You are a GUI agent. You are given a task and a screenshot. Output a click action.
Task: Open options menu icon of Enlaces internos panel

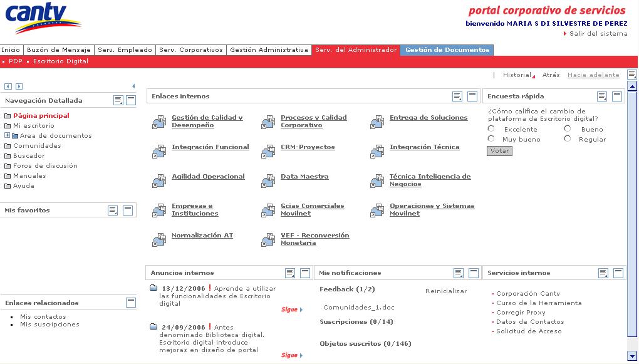(x=458, y=96)
